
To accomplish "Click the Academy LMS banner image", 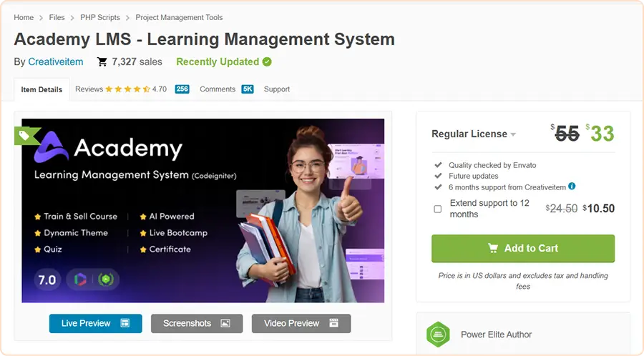I will point(203,210).
